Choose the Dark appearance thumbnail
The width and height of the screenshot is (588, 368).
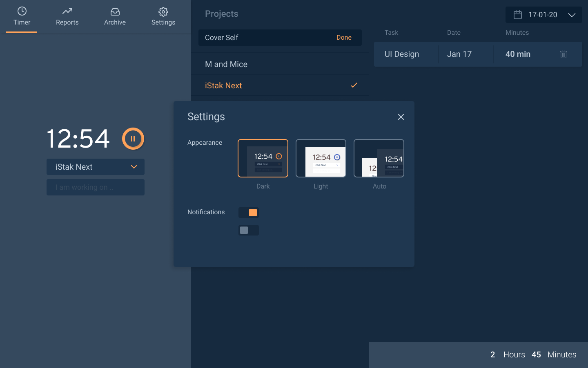point(263,158)
